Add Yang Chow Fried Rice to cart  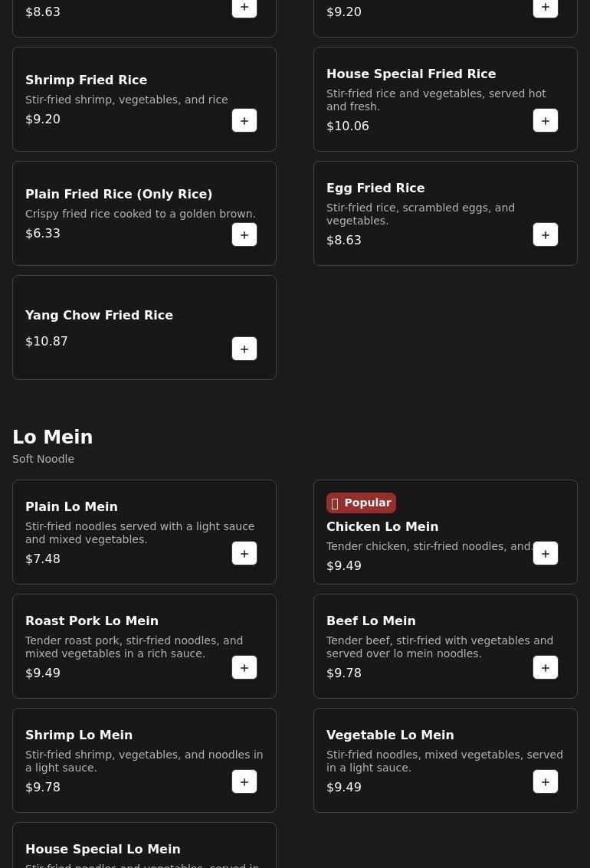tap(244, 349)
